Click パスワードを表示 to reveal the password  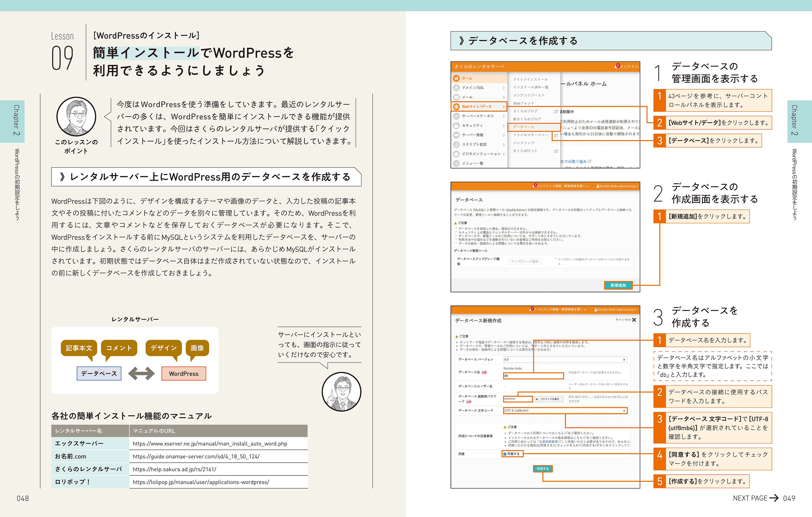[549, 399]
